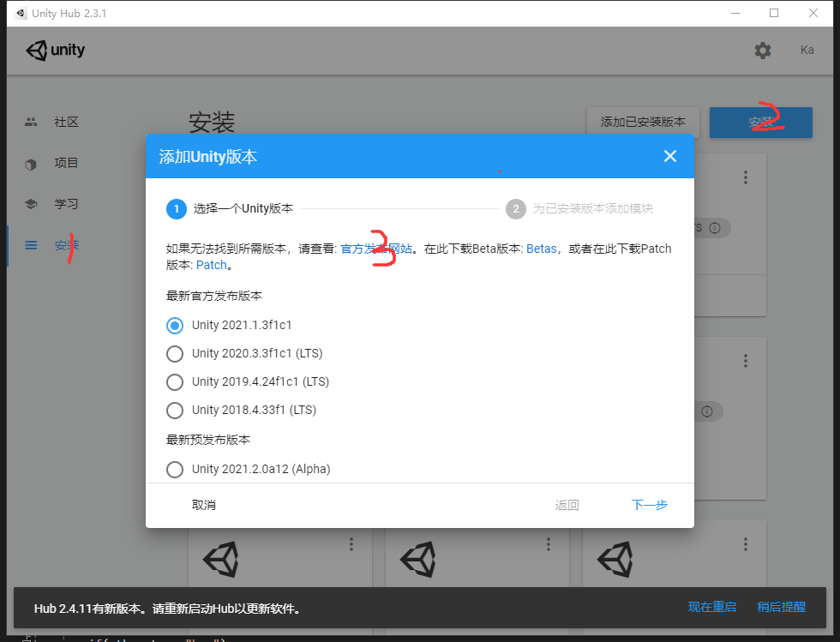The width and height of the screenshot is (840, 642).
Task: Click 下一步 to proceed
Action: click(649, 505)
